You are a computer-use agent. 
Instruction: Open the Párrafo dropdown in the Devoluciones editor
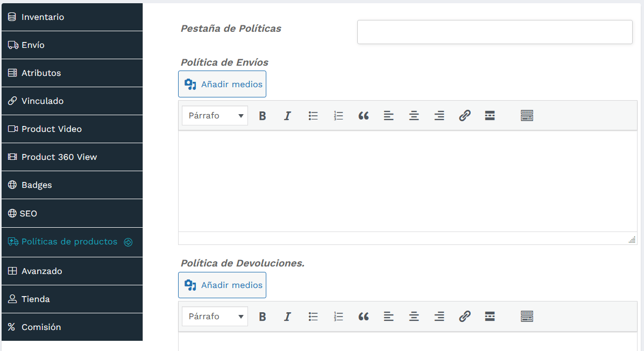point(214,316)
